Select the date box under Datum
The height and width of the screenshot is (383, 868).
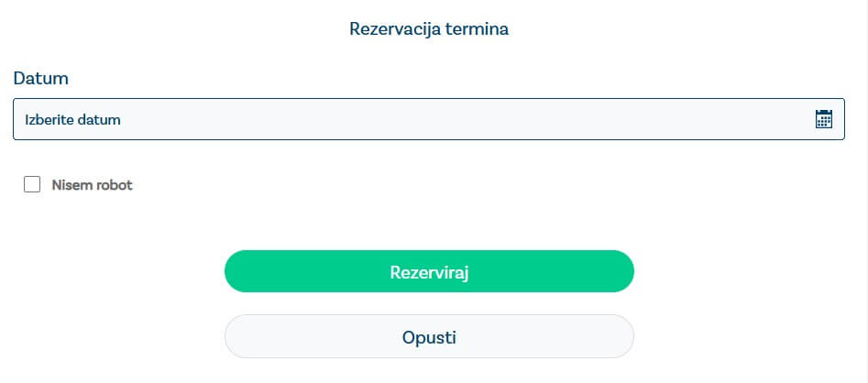click(412, 119)
